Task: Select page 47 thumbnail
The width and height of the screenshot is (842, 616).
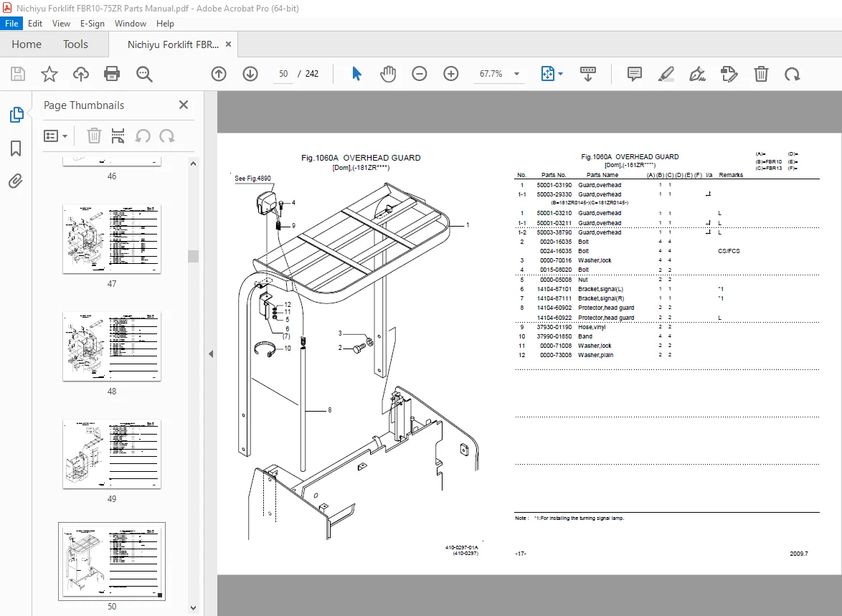Action: pyautogui.click(x=112, y=239)
